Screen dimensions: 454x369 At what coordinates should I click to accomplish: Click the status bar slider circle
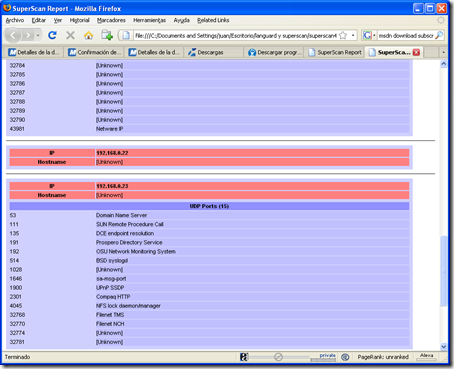pos(278,357)
